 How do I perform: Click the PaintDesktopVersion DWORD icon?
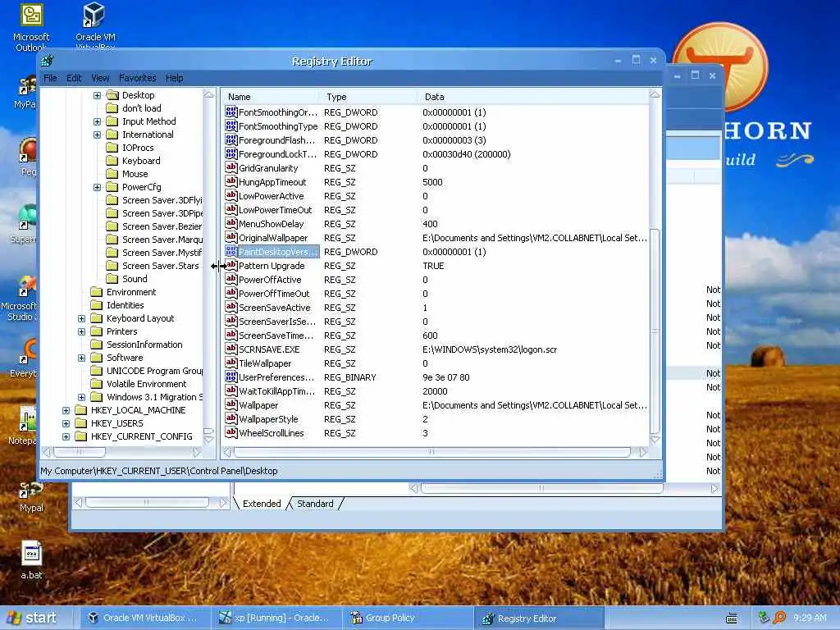pos(231,251)
